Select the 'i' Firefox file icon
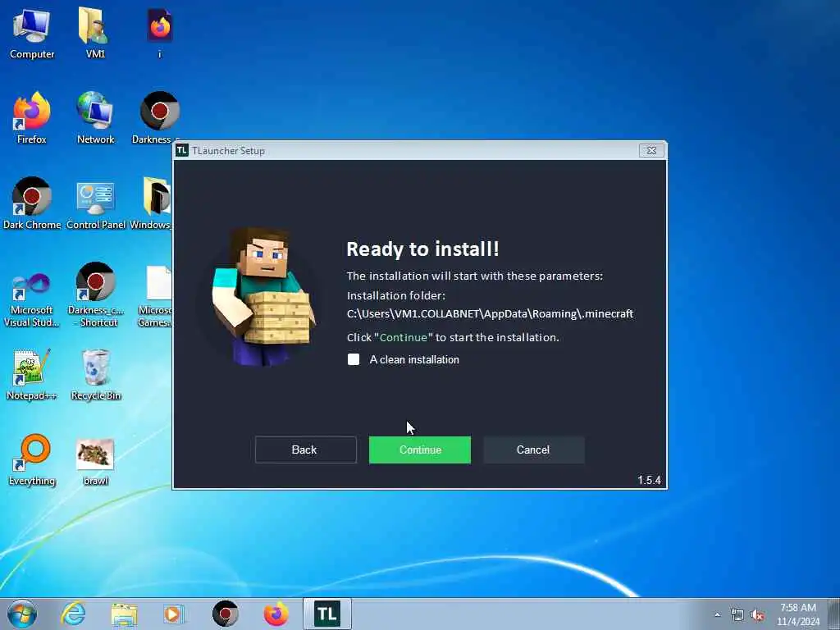 coord(160,33)
